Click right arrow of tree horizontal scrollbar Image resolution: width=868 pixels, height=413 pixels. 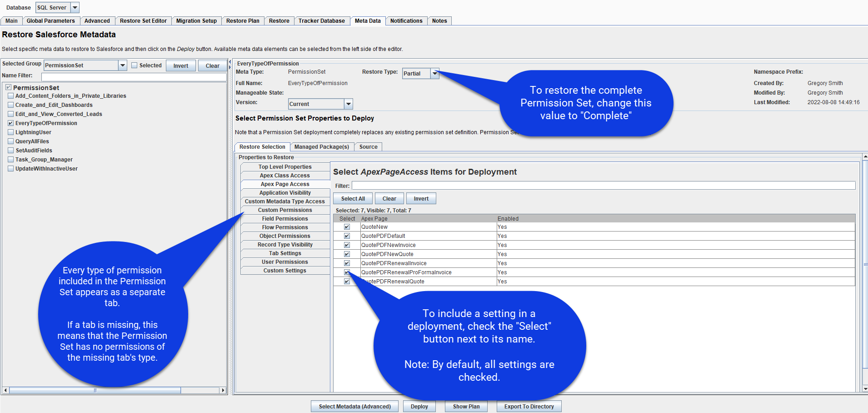[223, 390]
